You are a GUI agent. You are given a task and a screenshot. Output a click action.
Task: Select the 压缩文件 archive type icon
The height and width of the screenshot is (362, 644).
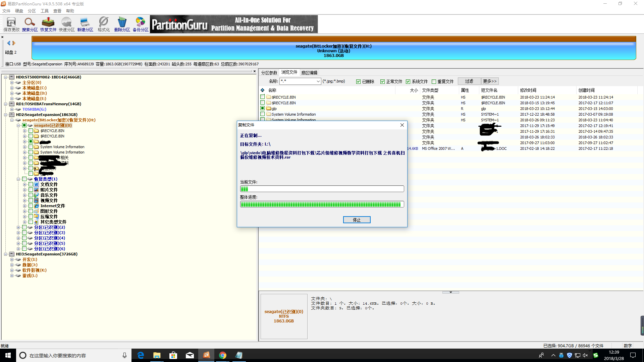[x=36, y=217]
